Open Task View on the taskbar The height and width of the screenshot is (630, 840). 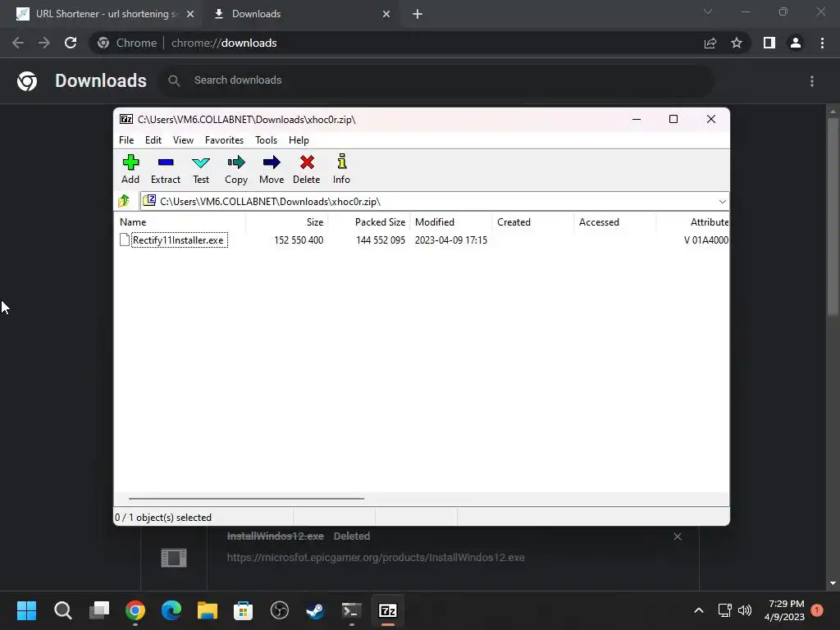tap(99, 610)
